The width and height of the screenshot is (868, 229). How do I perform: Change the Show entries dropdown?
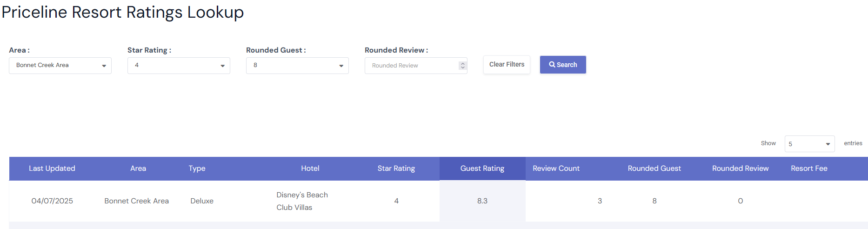[809, 144]
